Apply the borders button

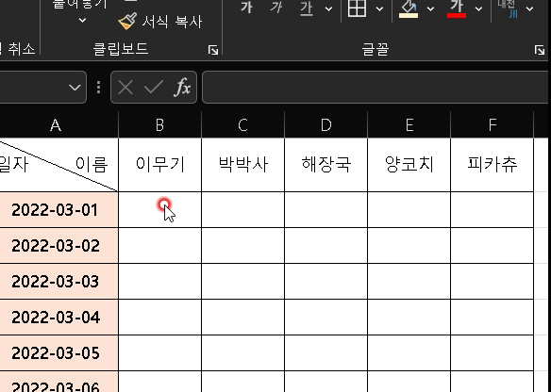pyautogui.click(x=357, y=8)
